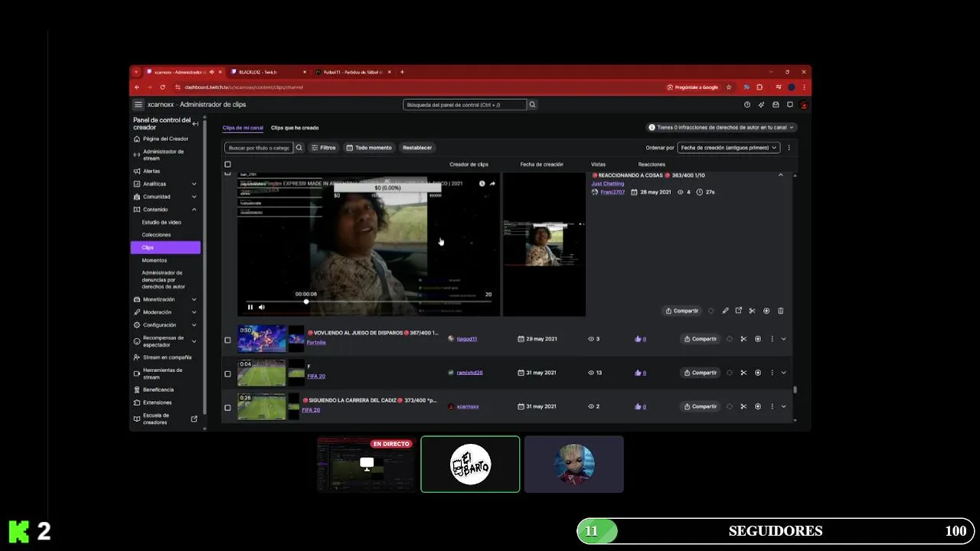Click the clip list vertical scrollbar thumb

795,390
